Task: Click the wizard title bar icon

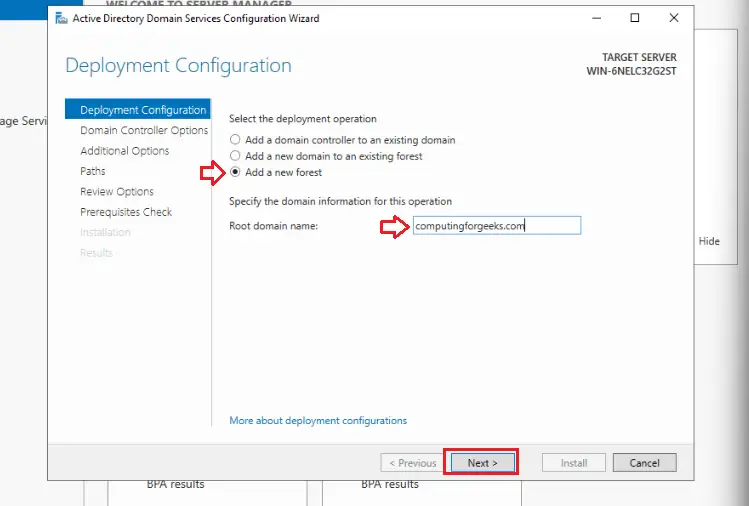Action: pyautogui.click(x=61, y=18)
